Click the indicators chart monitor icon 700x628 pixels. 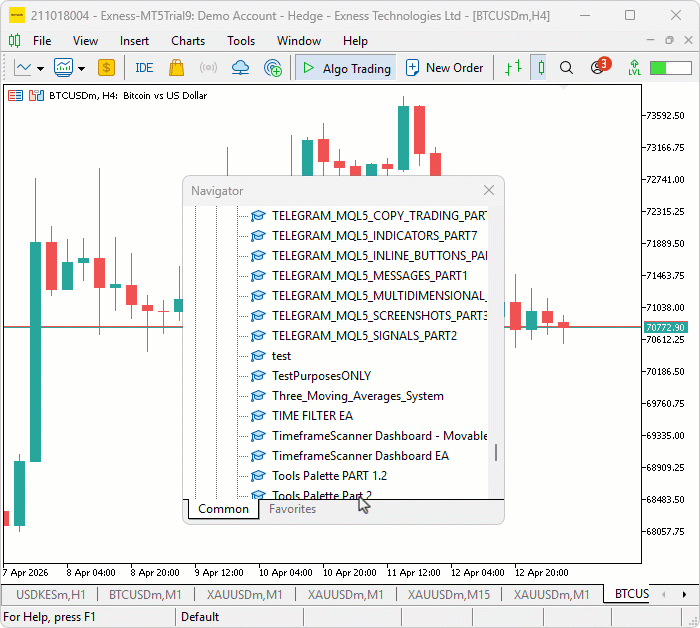point(63,68)
